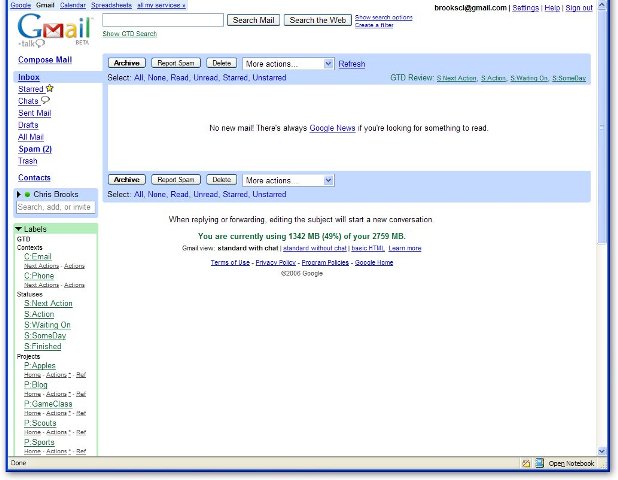Click the bottom Archive button

[127, 180]
